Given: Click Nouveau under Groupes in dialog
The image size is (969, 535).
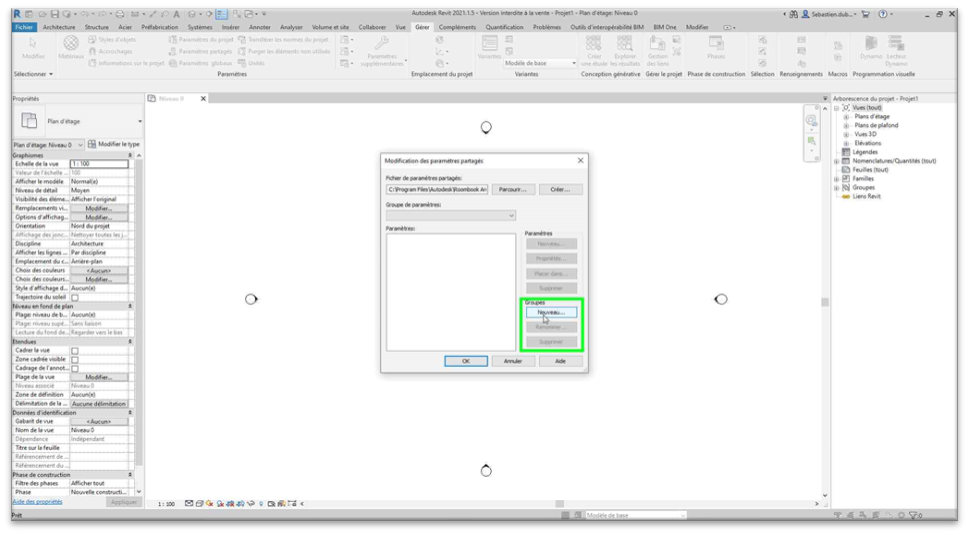Looking at the screenshot, I should 551,312.
